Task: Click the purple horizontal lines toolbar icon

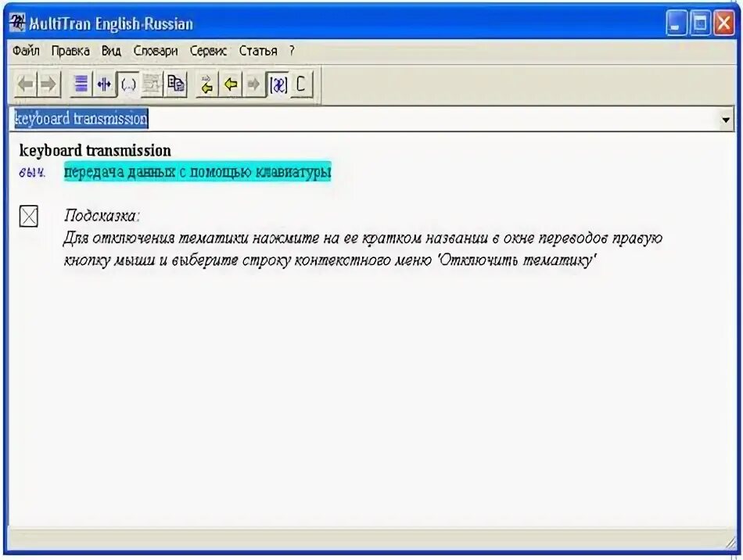Action: (81, 84)
